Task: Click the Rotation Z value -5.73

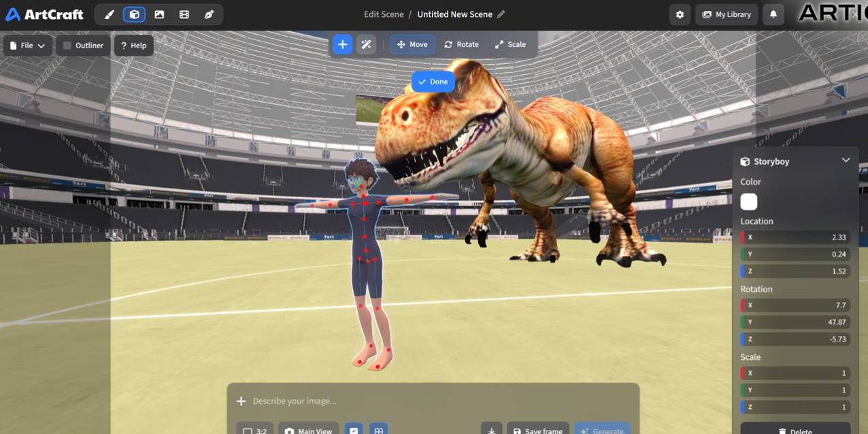Action: 795,339
